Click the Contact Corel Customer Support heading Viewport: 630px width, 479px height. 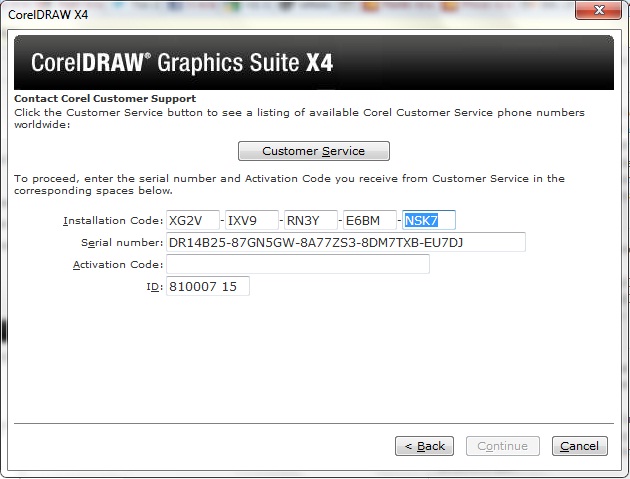[x=105, y=98]
